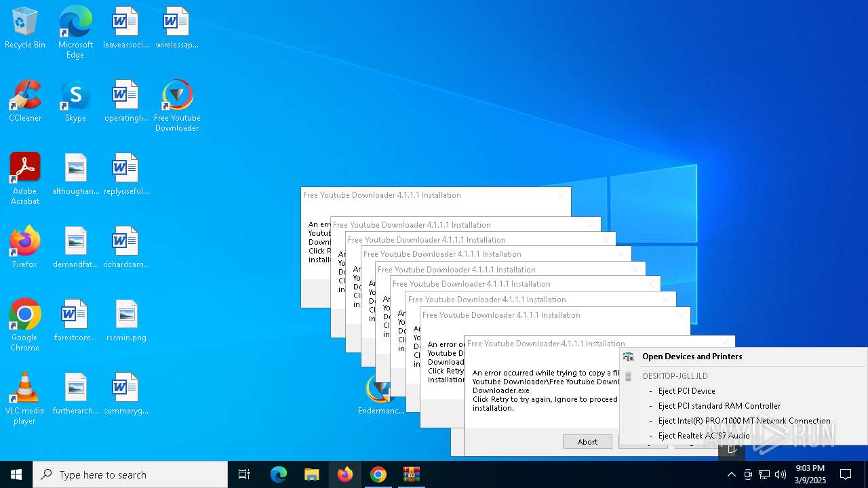Close the front Free Youtube Downloader Installation dialog
868x488 pixels.
725,344
